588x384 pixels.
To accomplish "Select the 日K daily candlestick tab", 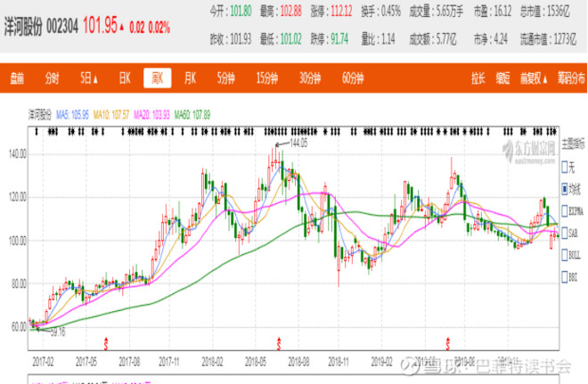I will (125, 78).
